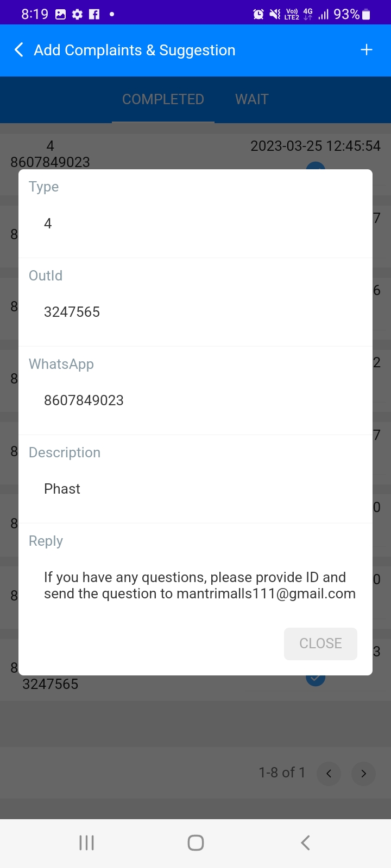Image resolution: width=391 pixels, height=868 pixels.
Task: Tap the alarm icon in status bar
Action: click(x=258, y=14)
